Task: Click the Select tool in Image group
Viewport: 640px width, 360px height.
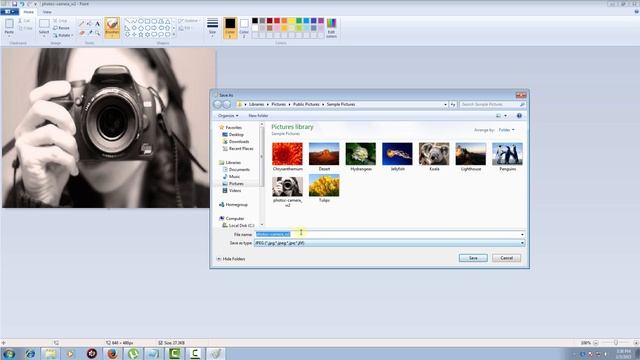Action: (x=44, y=27)
